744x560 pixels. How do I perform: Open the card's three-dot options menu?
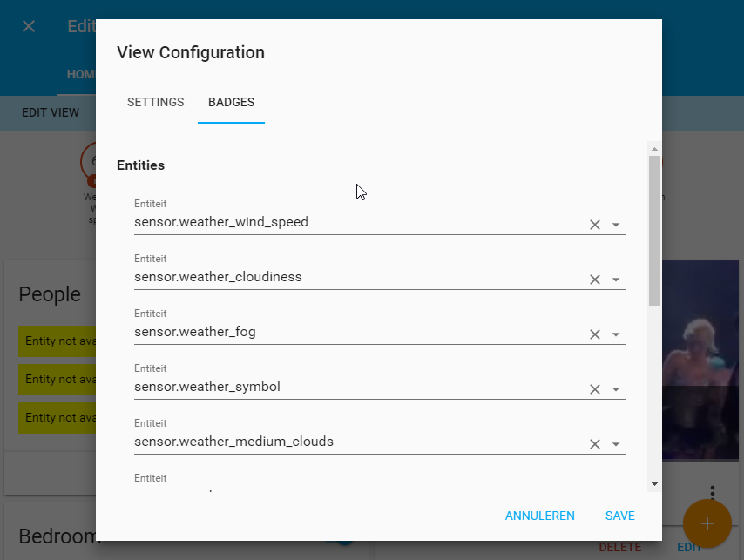coord(713,493)
